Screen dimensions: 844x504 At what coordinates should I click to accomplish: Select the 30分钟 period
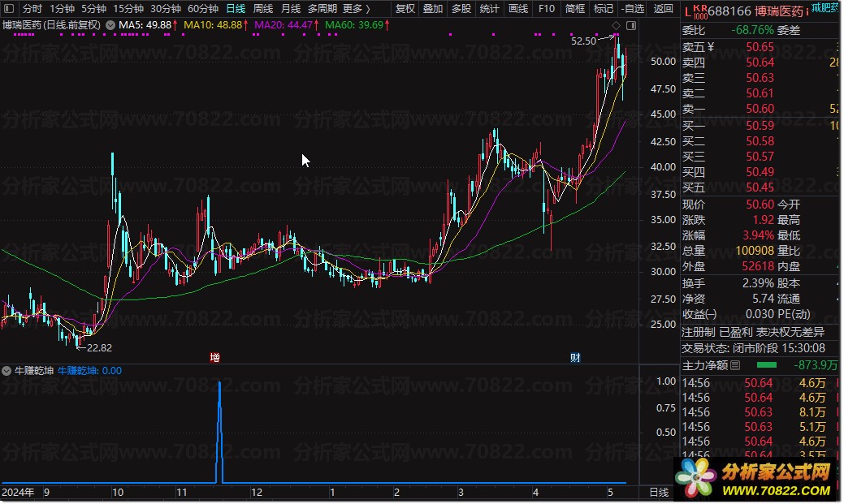(x=165, y=9)
